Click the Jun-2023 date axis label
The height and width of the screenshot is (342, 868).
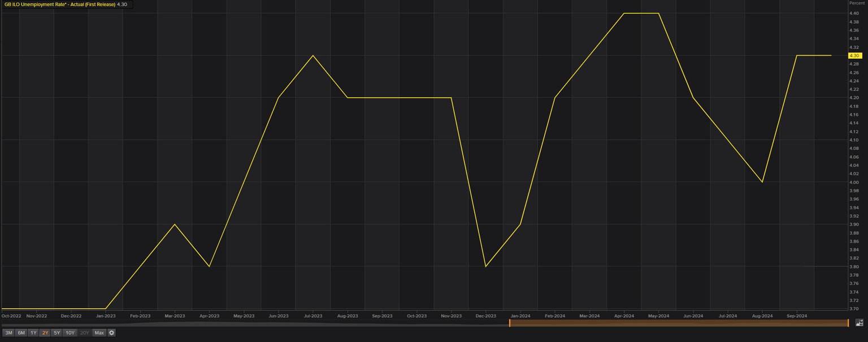pos(279,316)
